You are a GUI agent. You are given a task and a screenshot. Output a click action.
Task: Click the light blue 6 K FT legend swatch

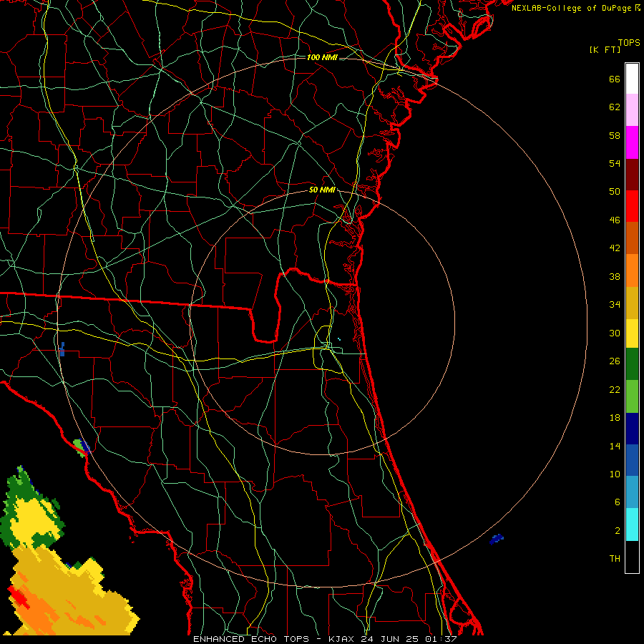point(632,492)
